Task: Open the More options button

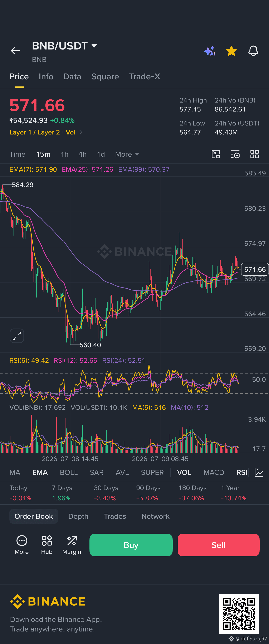Action: 22,545
